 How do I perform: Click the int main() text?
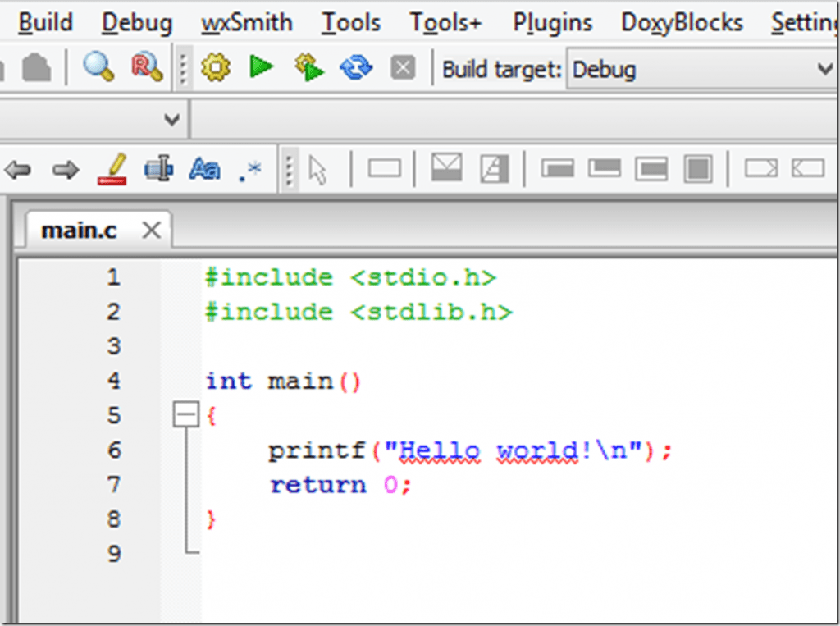click(283, 382)
